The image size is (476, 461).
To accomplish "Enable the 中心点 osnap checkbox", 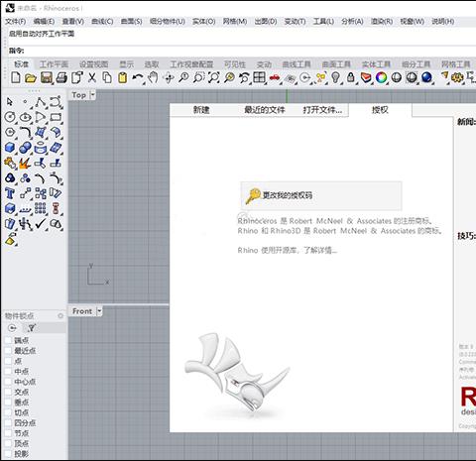I will pyautogui.click(x=8, y=382).
